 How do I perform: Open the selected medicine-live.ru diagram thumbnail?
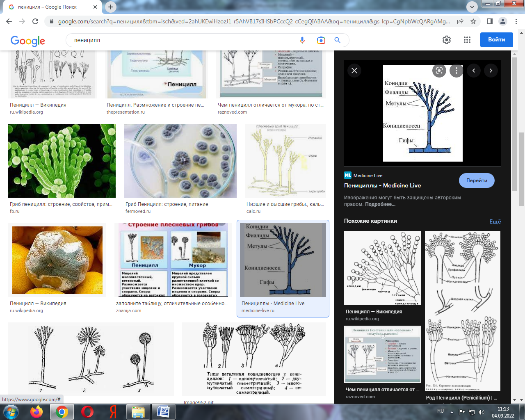(x=283, y=260)
